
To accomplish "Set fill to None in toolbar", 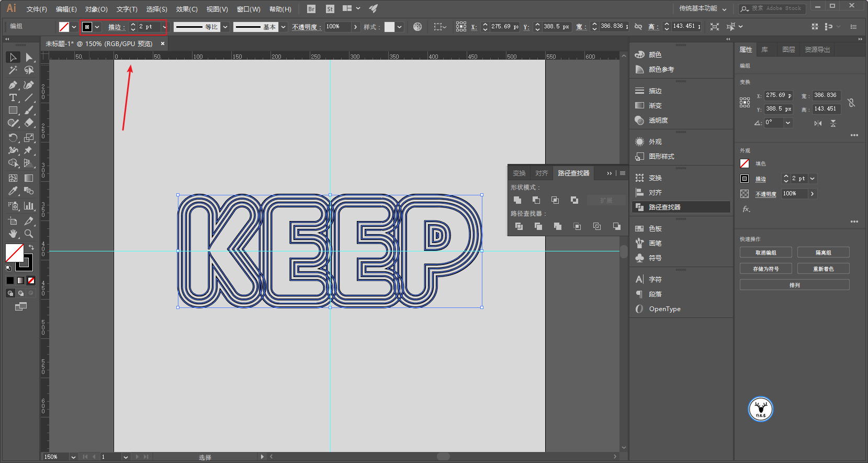I will (31, 280).
